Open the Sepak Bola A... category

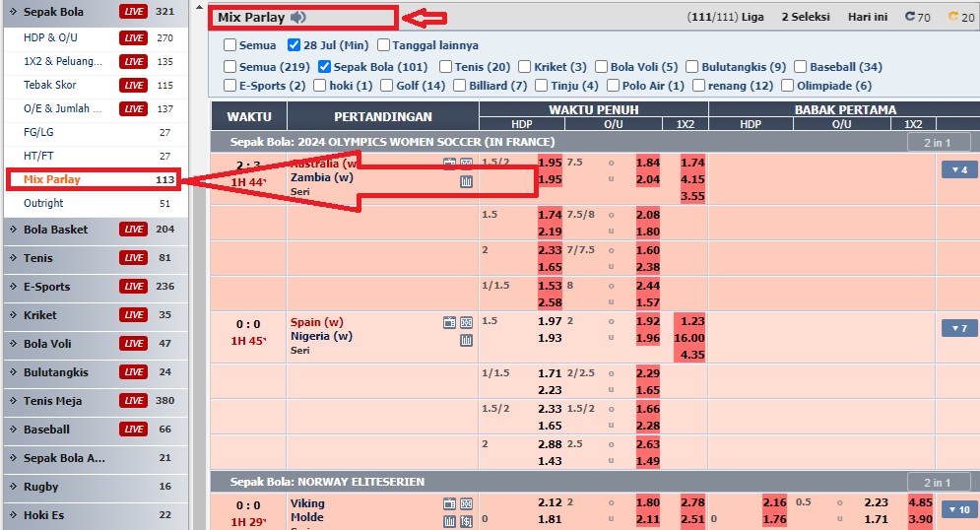coord(64,458)
